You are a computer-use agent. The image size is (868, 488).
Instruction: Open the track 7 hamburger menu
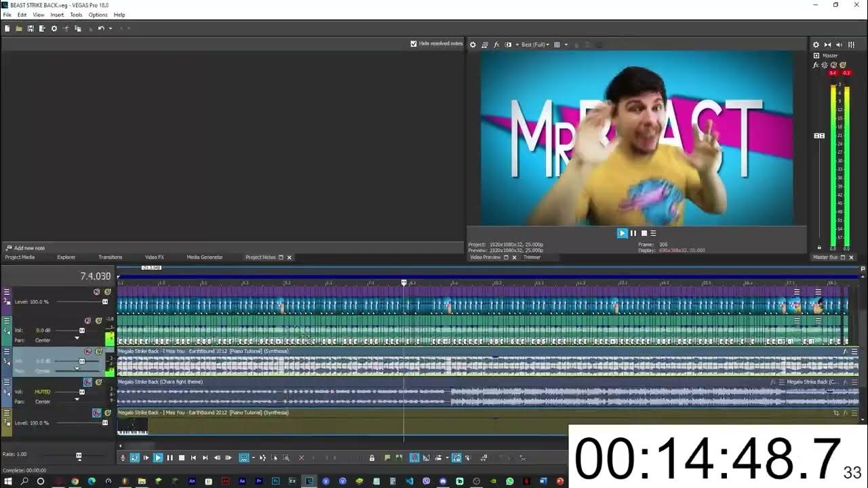(x=7, y=413)
